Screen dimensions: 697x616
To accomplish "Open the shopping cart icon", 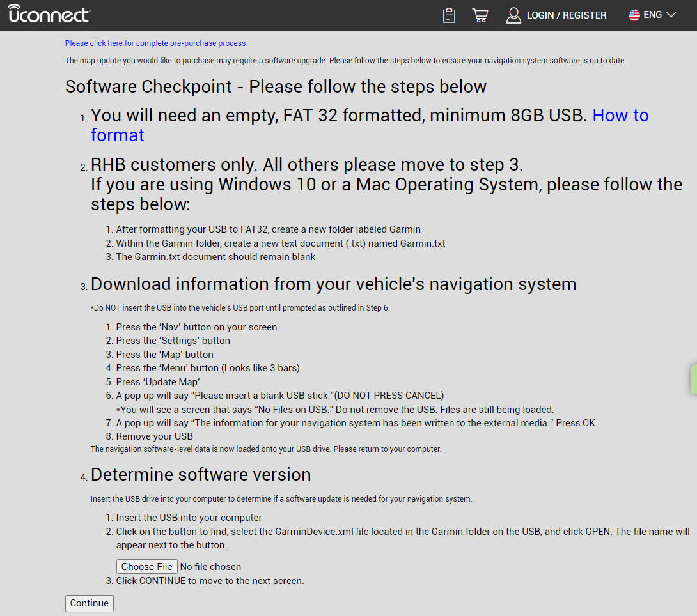I will click(x=480, y=15).
